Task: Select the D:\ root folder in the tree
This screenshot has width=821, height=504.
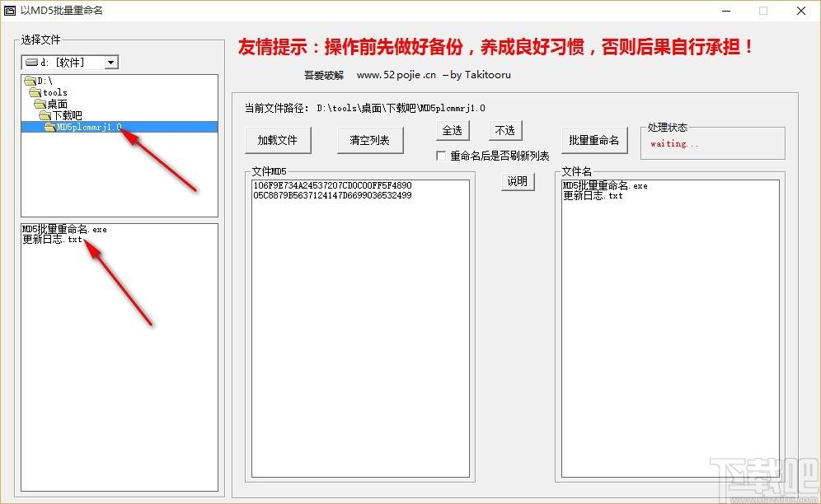Action: coord(45,81)
